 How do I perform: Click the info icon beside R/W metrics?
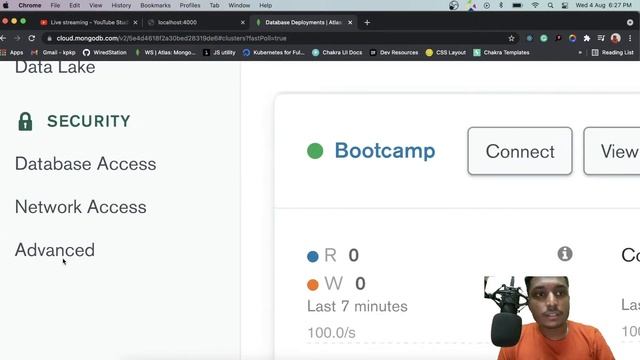click(565, 254)
